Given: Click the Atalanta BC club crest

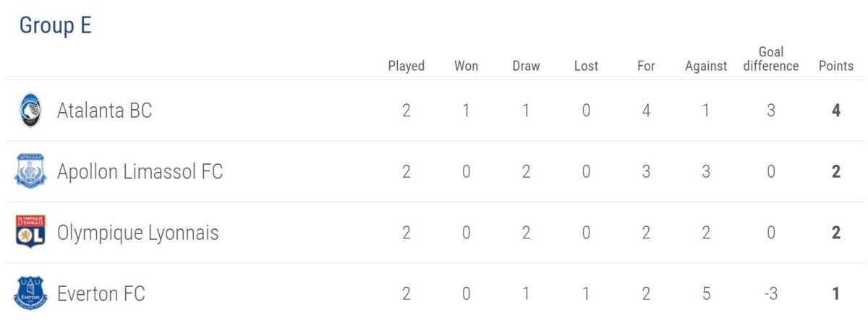Looking at the screenshot, I should [x=30, y=111].
